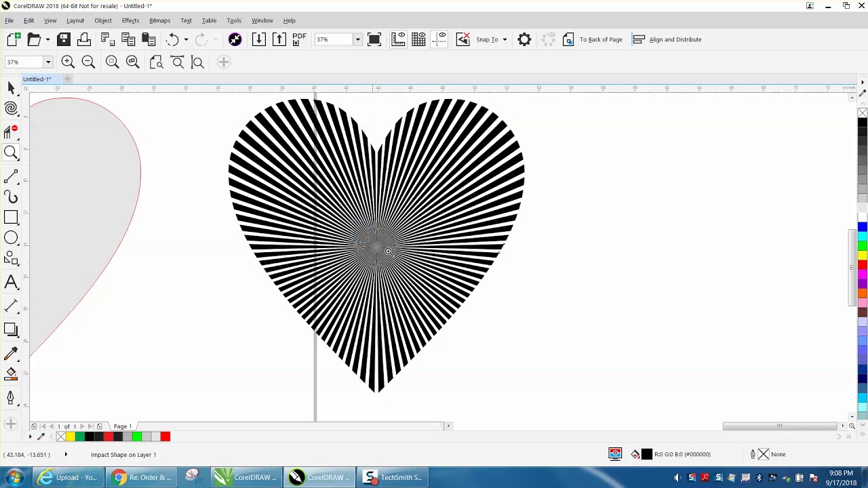Open the standard toolbar zoom level dropdown
Image resolution: width=868 pixels, height=488 pixels.
(x=357, y=40)
